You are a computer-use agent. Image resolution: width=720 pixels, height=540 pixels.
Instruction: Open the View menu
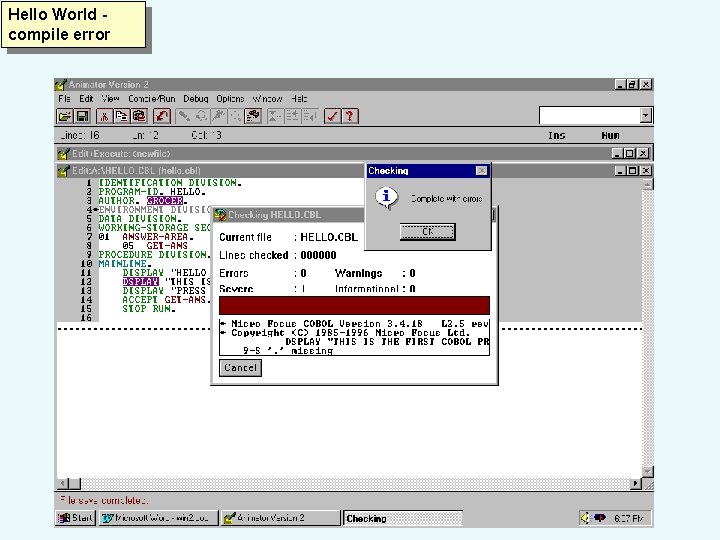[111, 99]
